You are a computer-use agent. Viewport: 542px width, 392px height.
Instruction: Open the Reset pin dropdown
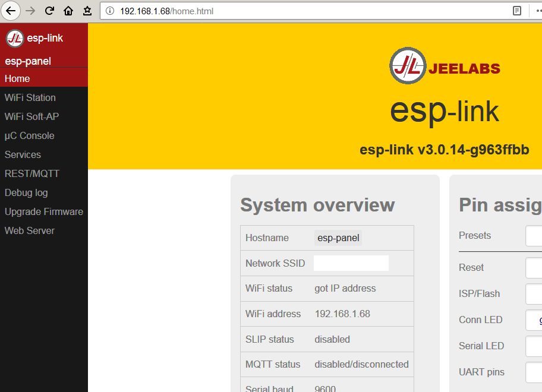click(x=534, y=268)
